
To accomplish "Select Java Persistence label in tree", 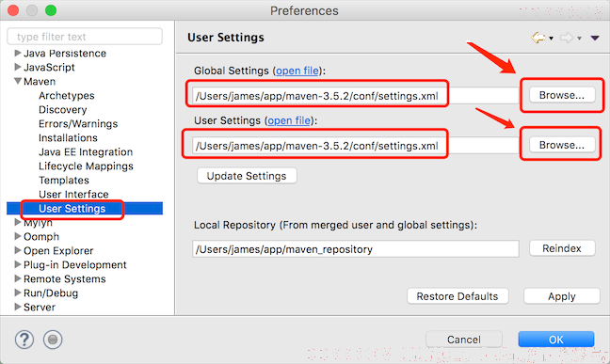I will 65,53.
